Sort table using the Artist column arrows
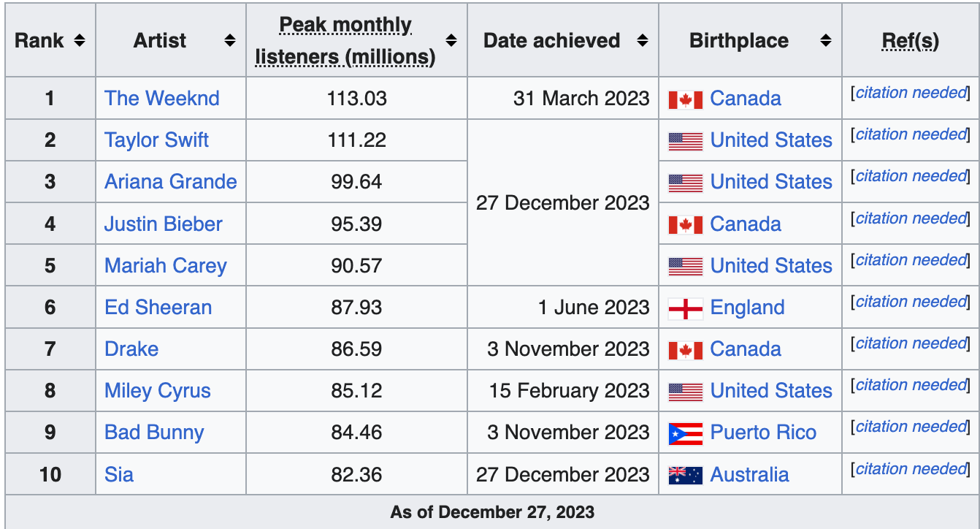980x529 pixels. 230,40
